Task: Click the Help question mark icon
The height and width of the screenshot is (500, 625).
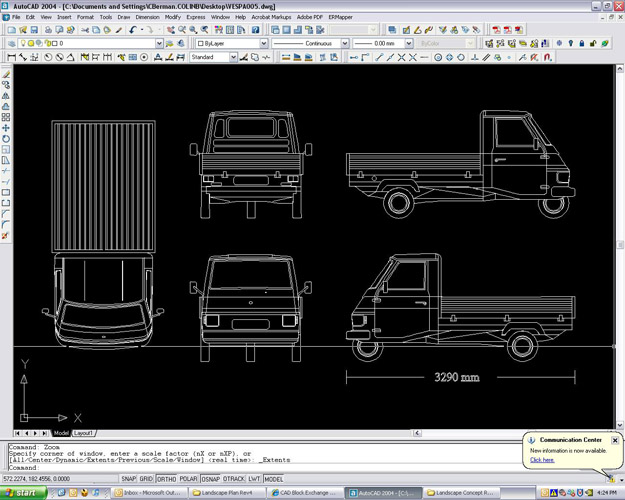Action: pyautogui.click(x=256, y=30)
